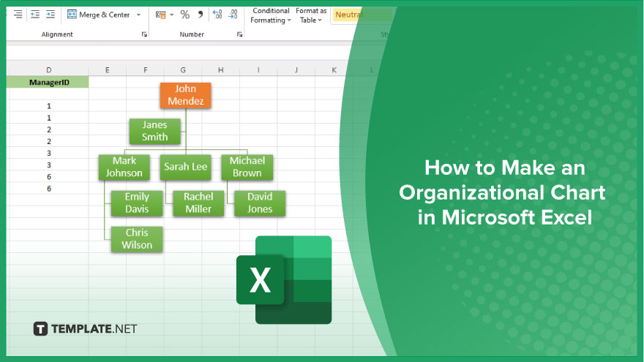The width and height of the screenshot is (644, 362).
Task: Select the Rachel Miller chart box
Action: pyautogui.click(x=198, y=203)
